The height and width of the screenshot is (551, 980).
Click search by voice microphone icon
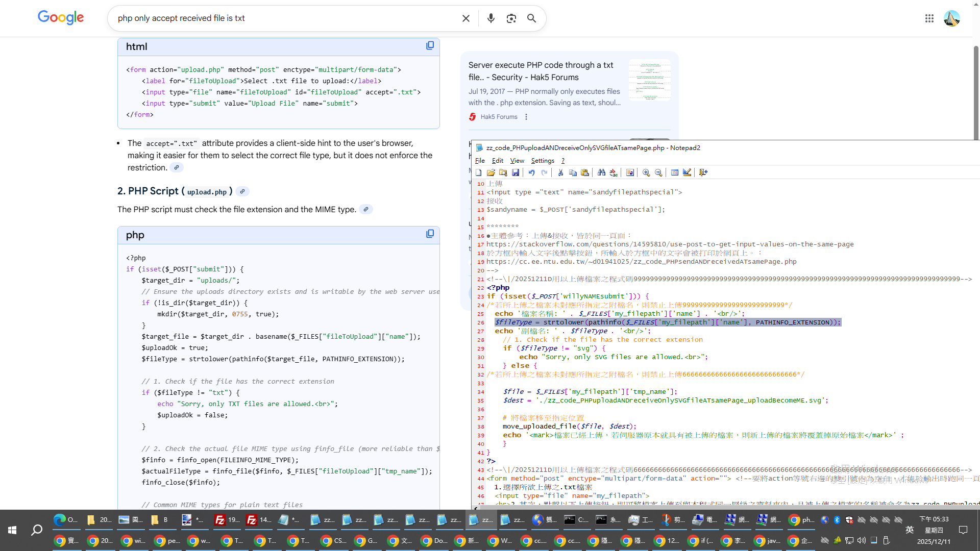pos(491,18)
